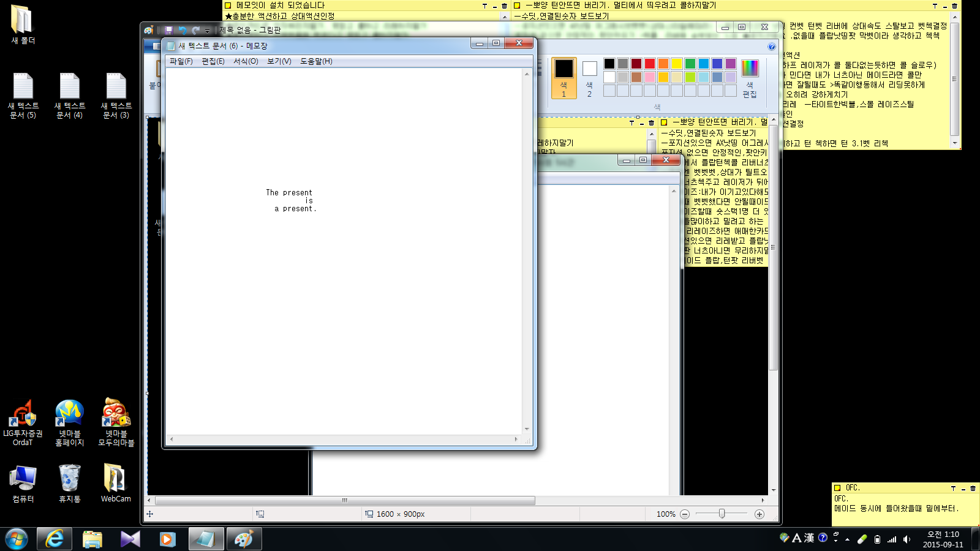Click the volume speaker icon in the system tray

[x=907, y=539]
